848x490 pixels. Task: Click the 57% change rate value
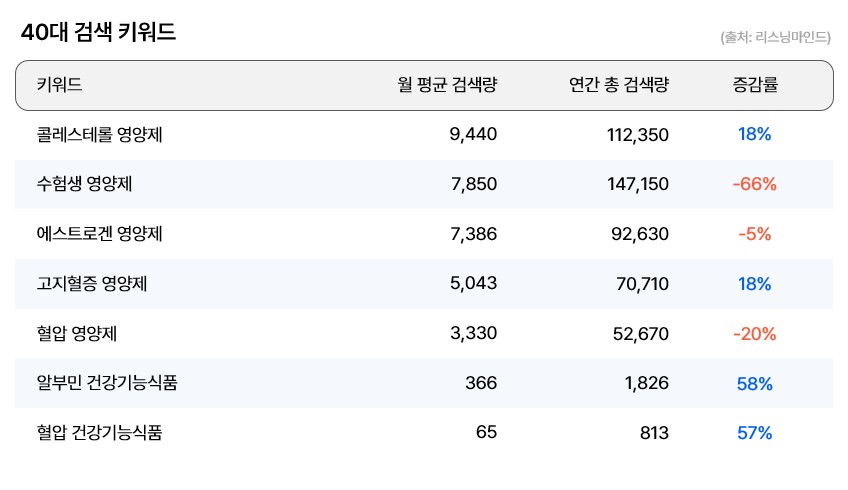click(754, 433)
